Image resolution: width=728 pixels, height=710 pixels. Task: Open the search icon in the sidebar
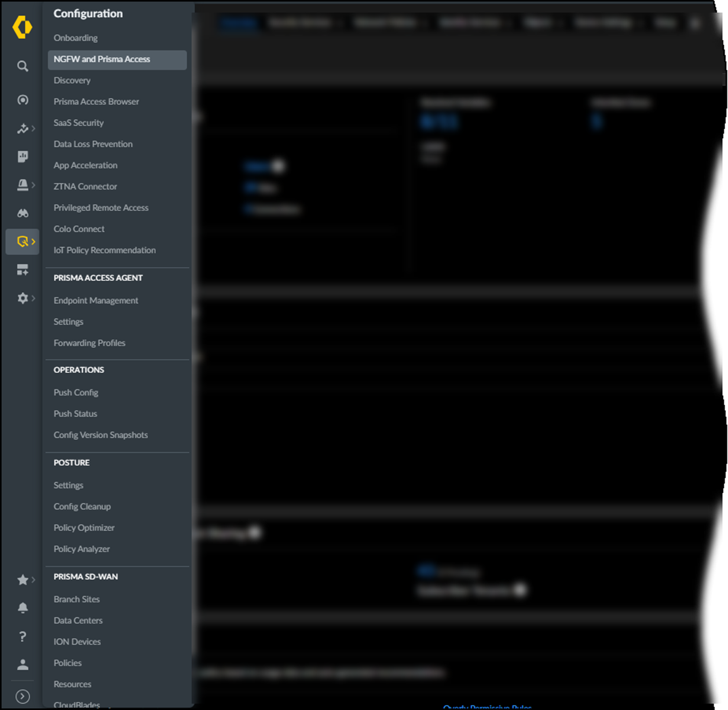(x=23, y=66)
